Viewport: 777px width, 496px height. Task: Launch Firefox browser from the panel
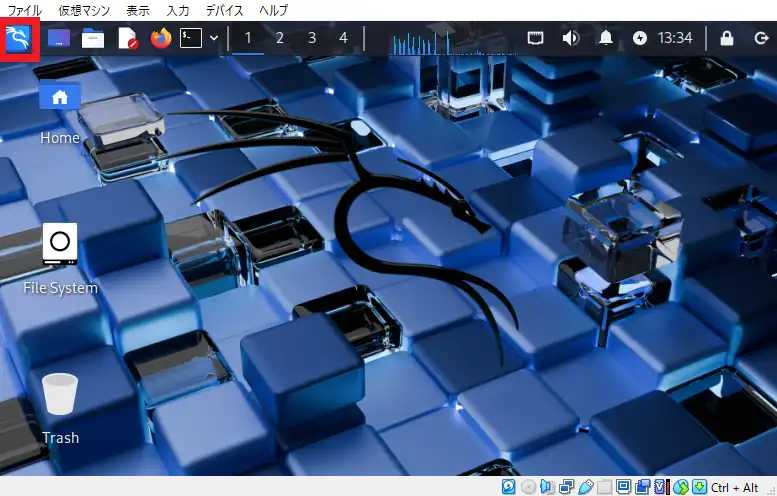[x=161, y=38]
